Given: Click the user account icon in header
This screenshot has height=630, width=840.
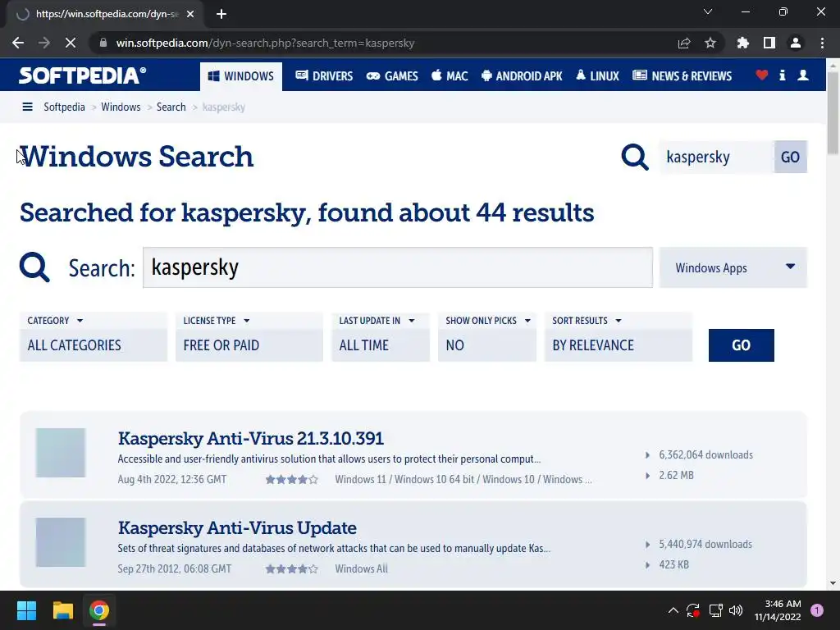Looking at the screenshot, I should [x=803, y=75].
